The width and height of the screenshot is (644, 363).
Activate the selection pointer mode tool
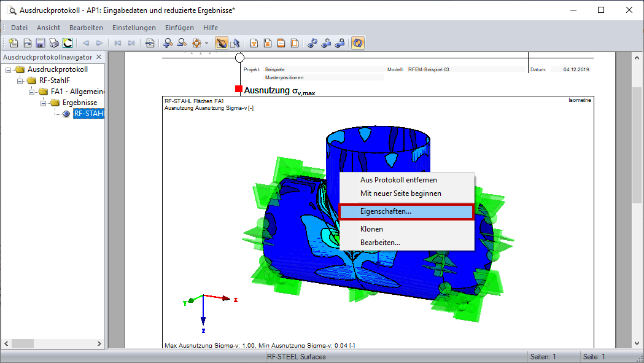(235, 43)
